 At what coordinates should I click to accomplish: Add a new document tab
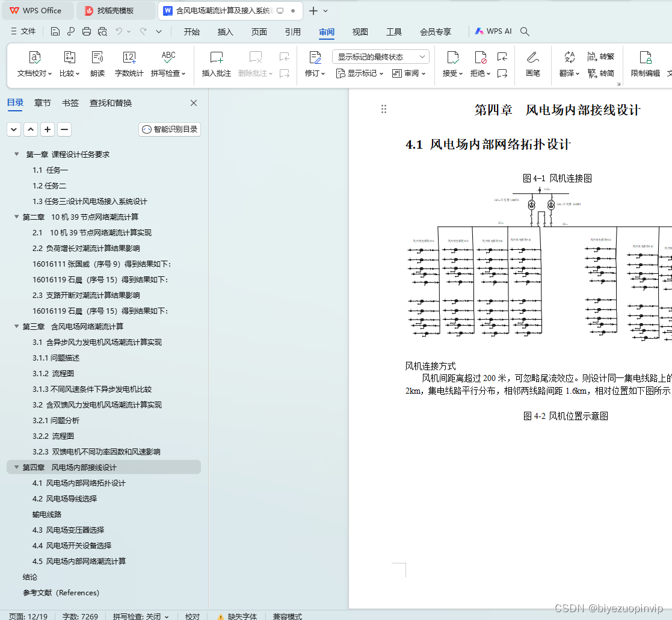[313, 11]
